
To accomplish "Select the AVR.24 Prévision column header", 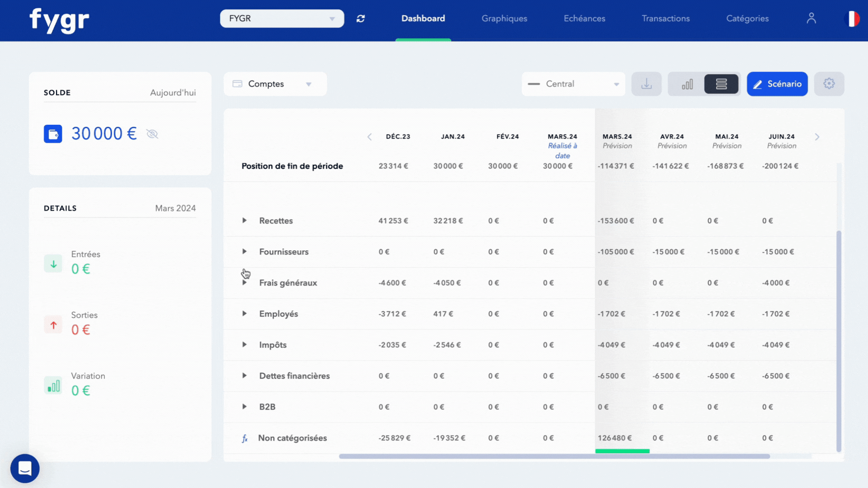I will point(672,141).
